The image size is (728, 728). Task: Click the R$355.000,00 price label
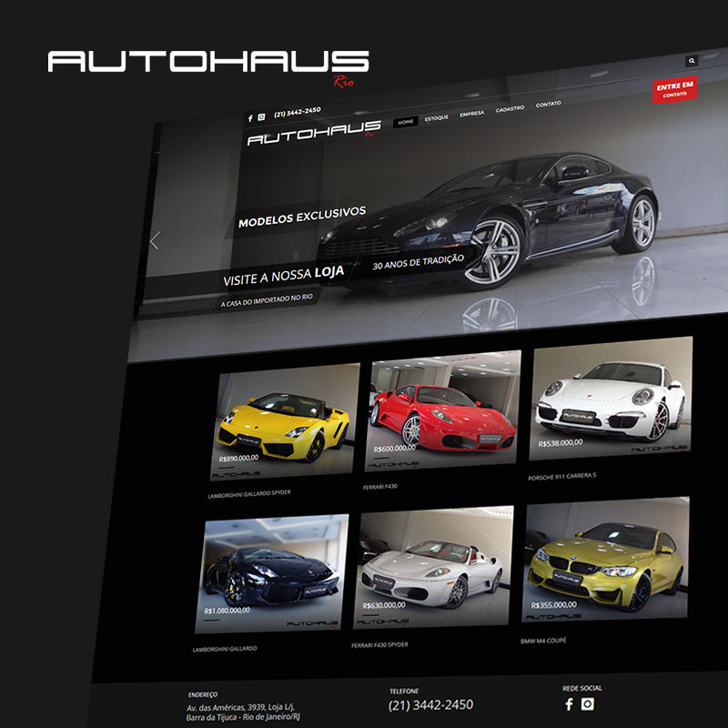(554, 605)
